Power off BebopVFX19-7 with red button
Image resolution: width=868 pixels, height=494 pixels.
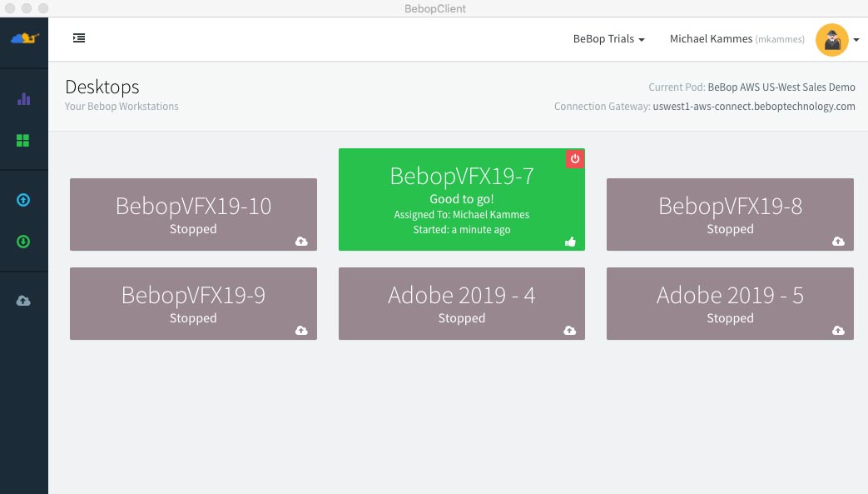575,158
